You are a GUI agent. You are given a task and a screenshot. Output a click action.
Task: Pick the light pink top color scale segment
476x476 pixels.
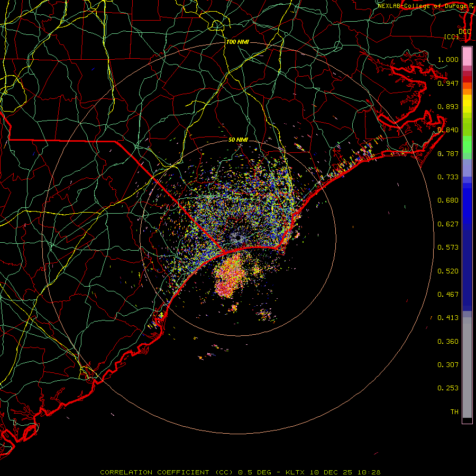[x=467, y=57]
